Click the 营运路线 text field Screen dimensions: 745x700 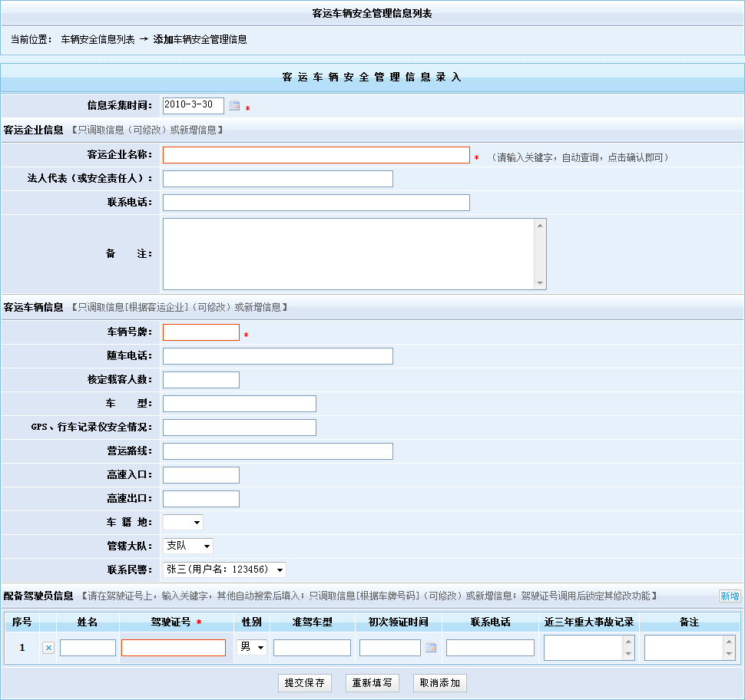(277, 451)
